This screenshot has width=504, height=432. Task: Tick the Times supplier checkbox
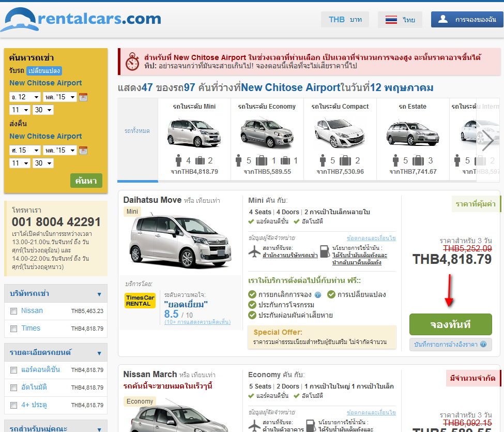coord(14,329)
